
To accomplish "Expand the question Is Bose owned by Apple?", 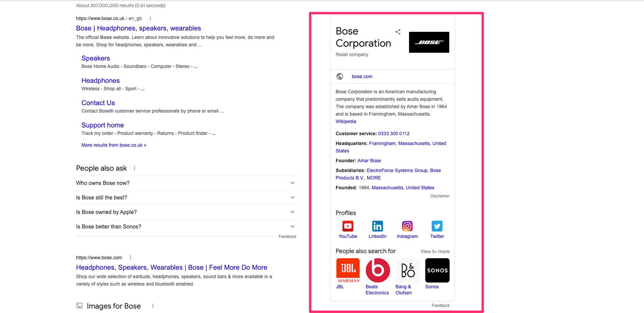I will point(186,212).
